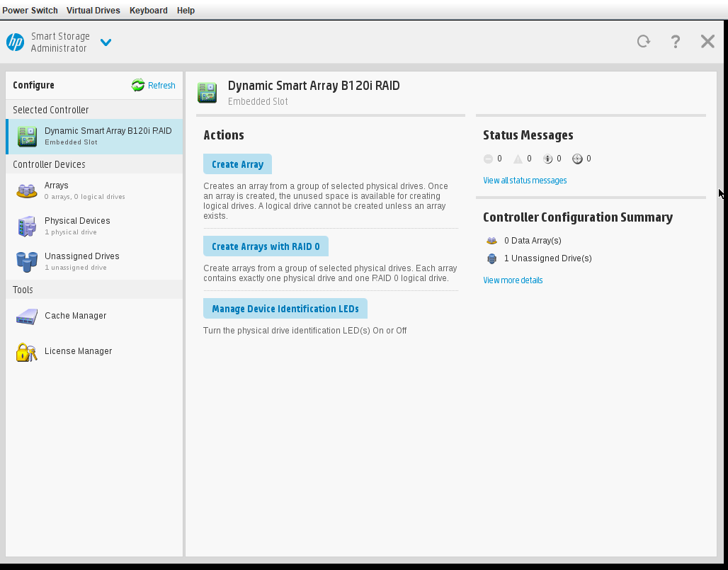
Task: Click the 'Embedded Slot' subtitle under main title
Action: pos(258,101)
